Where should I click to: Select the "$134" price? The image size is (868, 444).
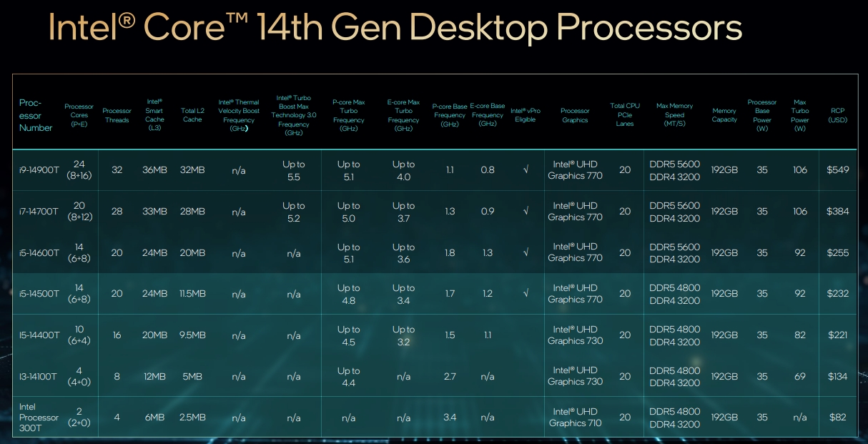(x=838, y=377)
